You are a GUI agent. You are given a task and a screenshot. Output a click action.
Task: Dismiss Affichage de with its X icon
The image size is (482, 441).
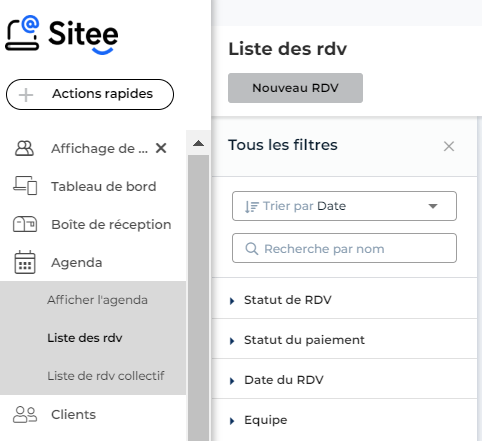pyautogui.click(x=161, y=148)
